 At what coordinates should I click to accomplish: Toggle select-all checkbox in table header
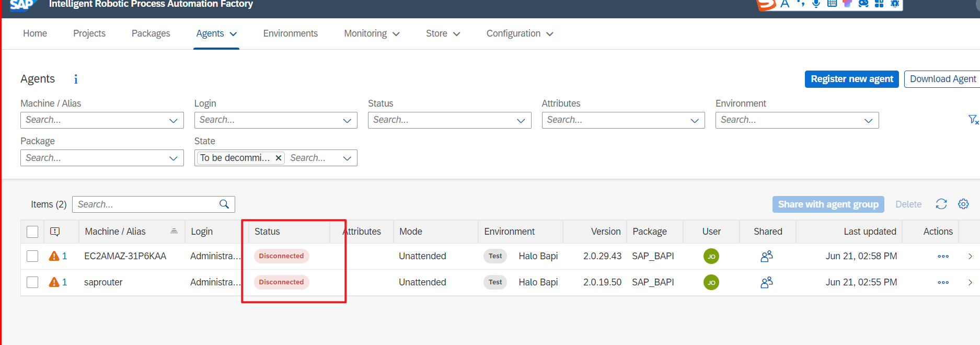[32, 232]
